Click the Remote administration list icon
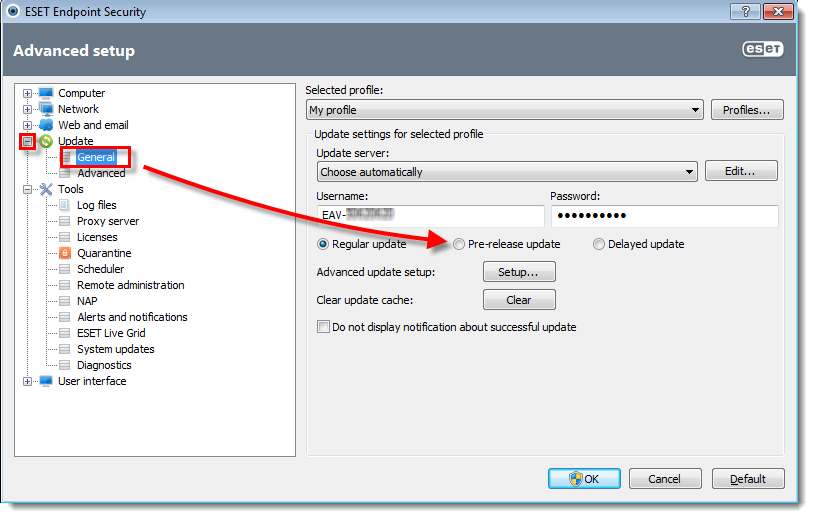 click(x=65, y=286)
